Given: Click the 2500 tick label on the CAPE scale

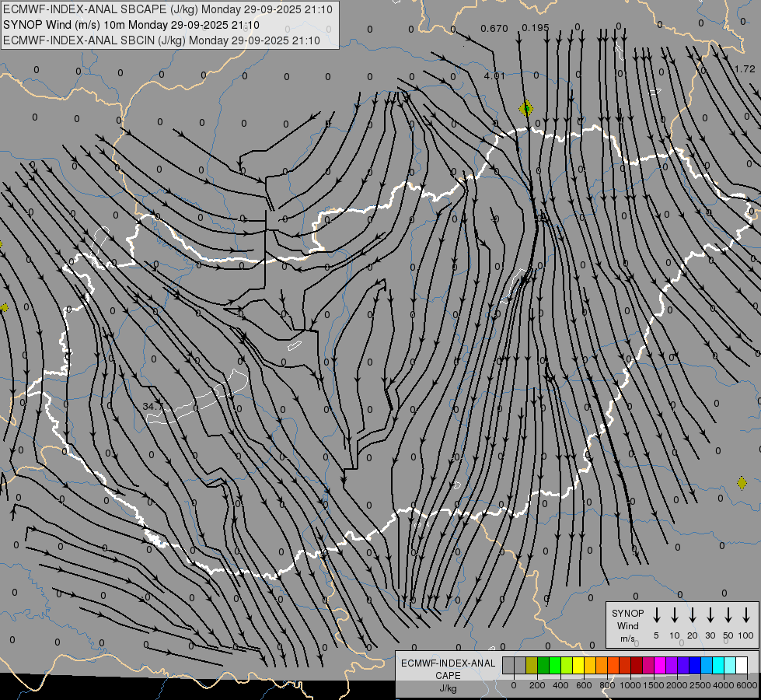Looking at the screenshot, I should (700, 685).
